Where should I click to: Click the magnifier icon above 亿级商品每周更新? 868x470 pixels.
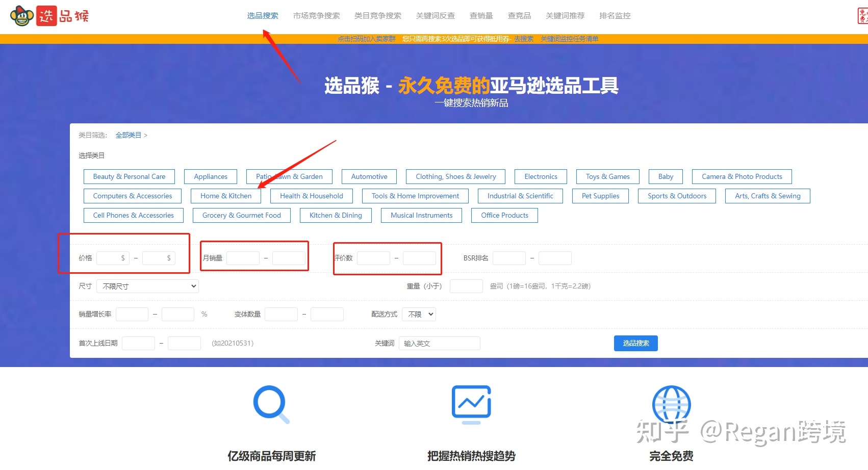(271, 404)
